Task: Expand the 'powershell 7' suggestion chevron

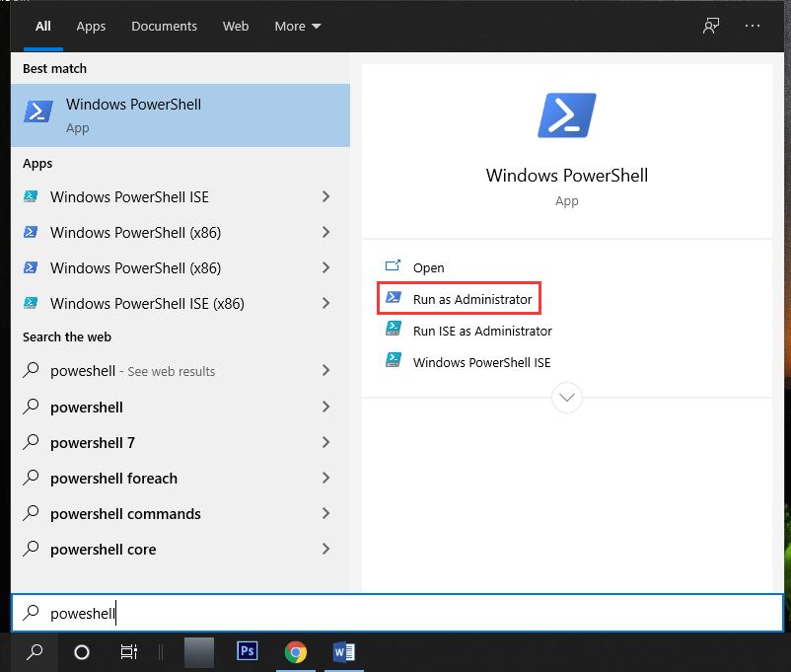Action: [x=325, y=442]
